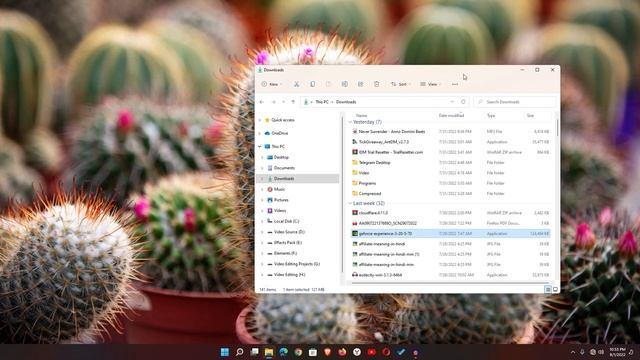Click the Cut scissors icon in toolbar
Viewport: 640px width, 360px height.
(296, 84)
